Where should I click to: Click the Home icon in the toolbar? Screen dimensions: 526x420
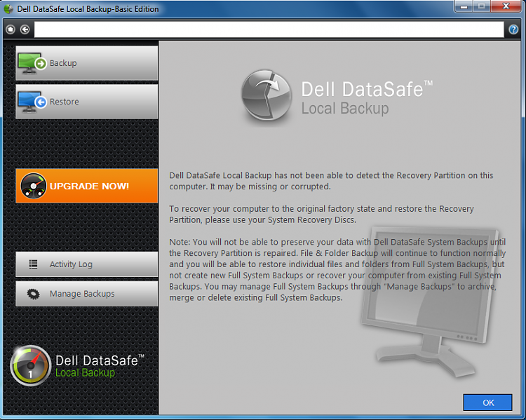(x=11, y=29)
